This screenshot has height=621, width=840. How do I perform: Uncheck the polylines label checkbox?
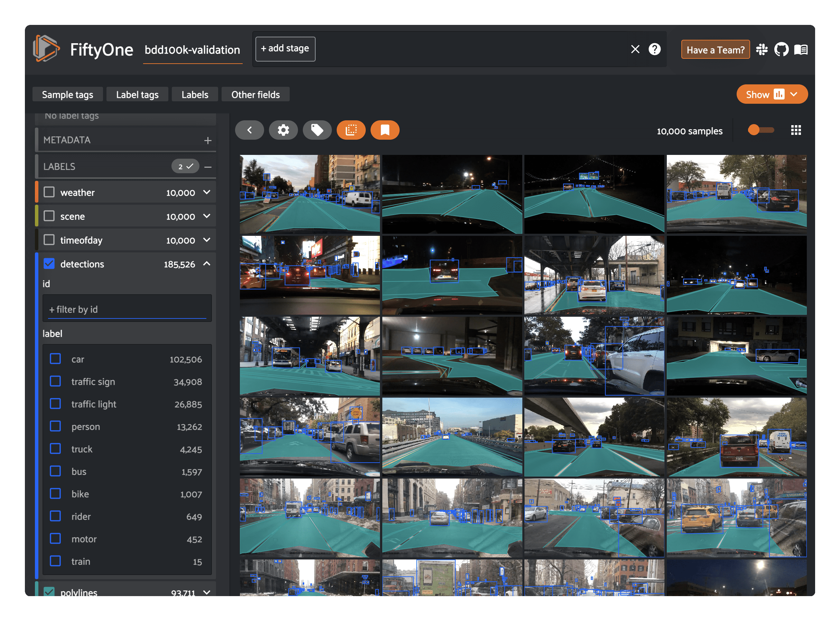coord(49,592)
